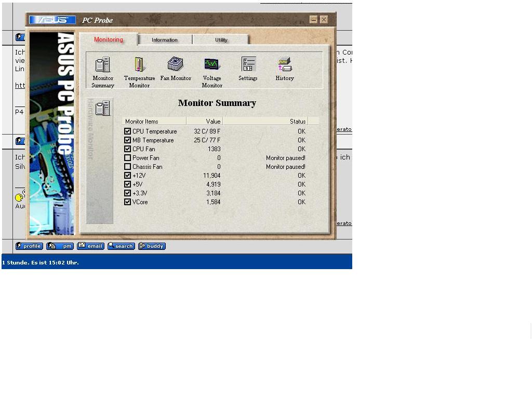Screen dimensions: 532x399
Task: Click the Monitor Summary heading
Action: point(217,103)
